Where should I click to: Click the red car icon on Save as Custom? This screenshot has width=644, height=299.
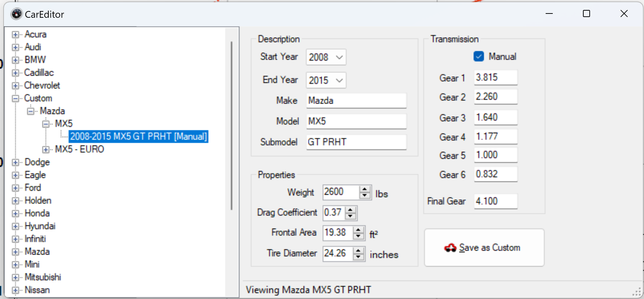coord(450,248)
